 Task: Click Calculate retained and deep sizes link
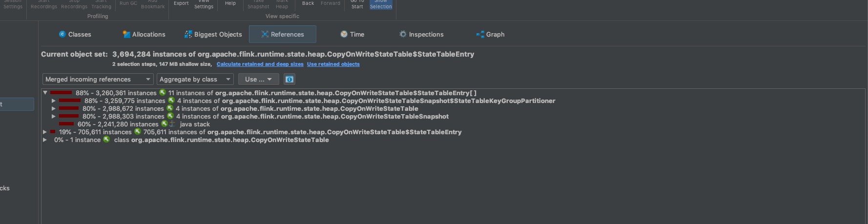point(260,64)
